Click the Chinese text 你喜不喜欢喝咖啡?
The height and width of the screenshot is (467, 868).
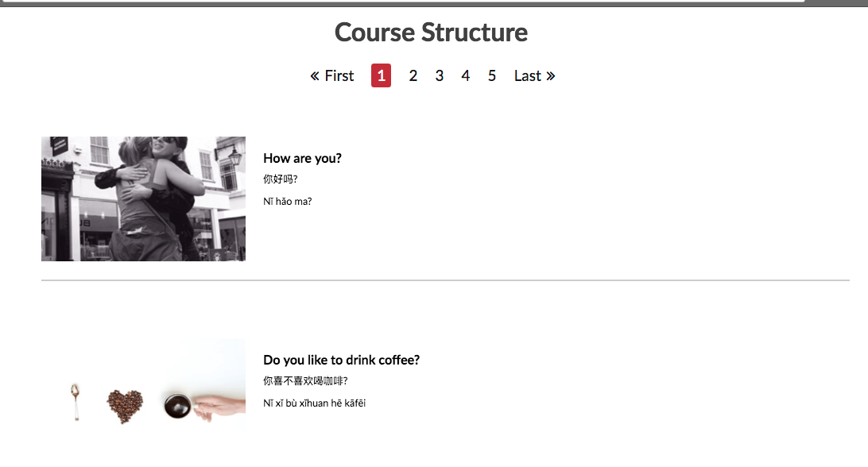[x=305, y=380]
